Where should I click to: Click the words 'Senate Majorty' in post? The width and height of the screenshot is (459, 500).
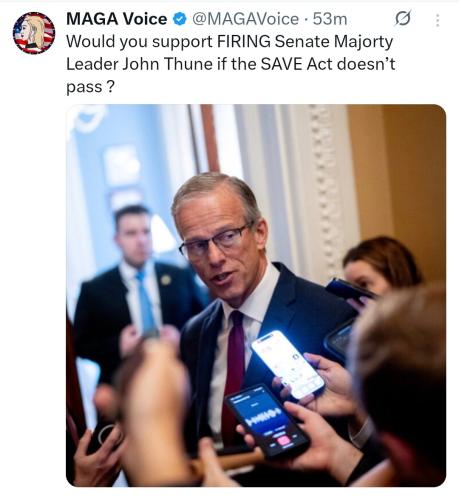click(334, 42)
